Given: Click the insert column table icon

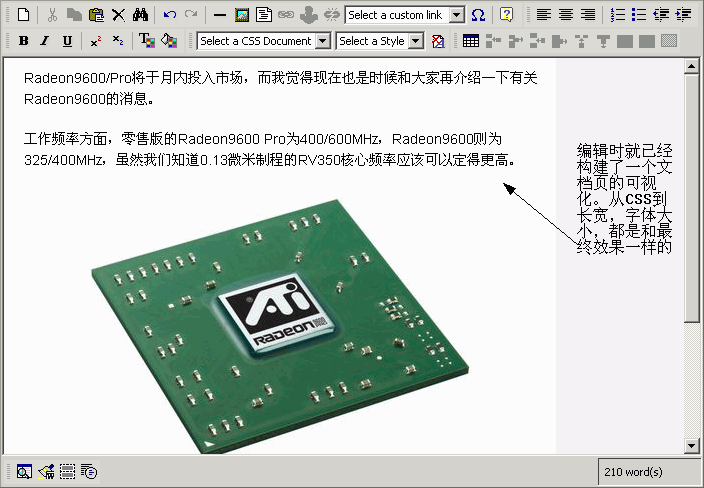Looking at the screenshot, I should point(515,41).
